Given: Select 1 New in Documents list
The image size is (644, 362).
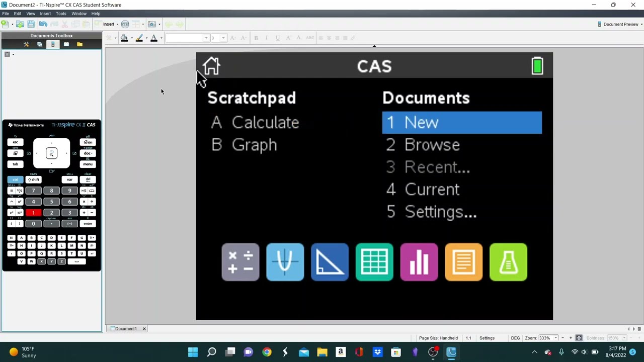Looking at the screenshot, I should click(462, 123).
